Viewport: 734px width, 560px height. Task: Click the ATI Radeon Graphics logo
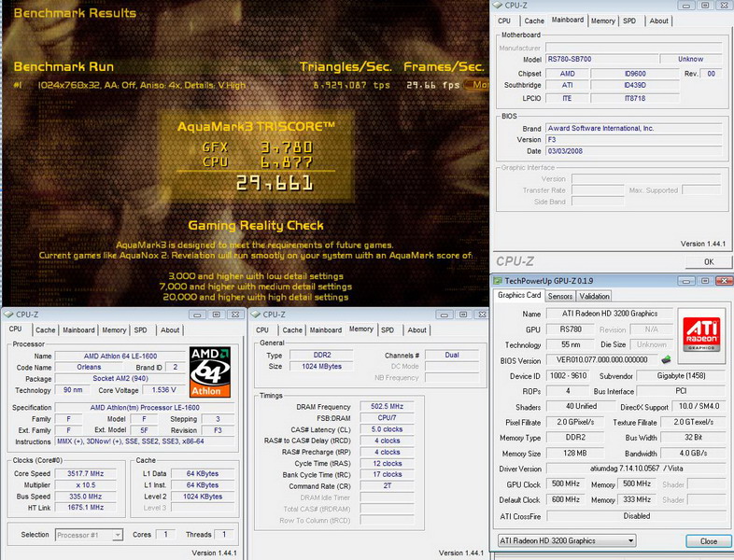[701, 334]
